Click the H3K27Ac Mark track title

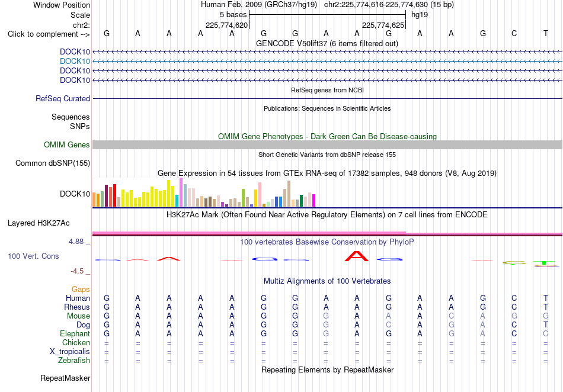pos(327,215)
